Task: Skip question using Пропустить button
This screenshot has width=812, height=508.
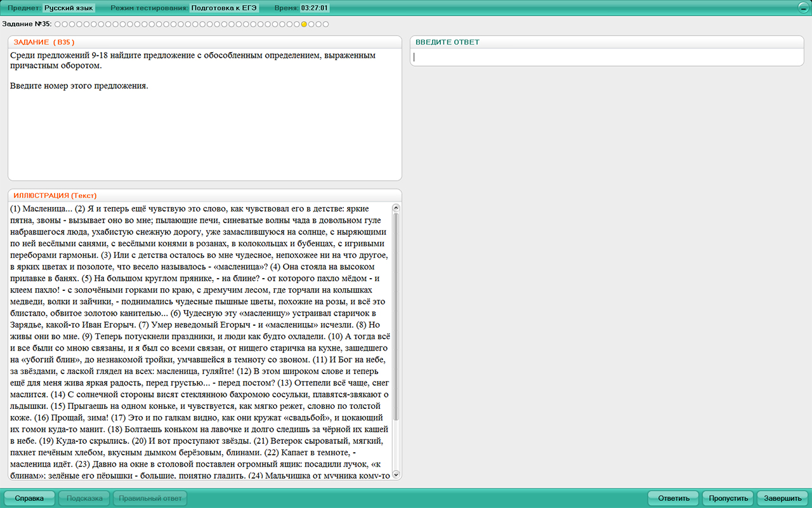Action: [x=728, y=498]
